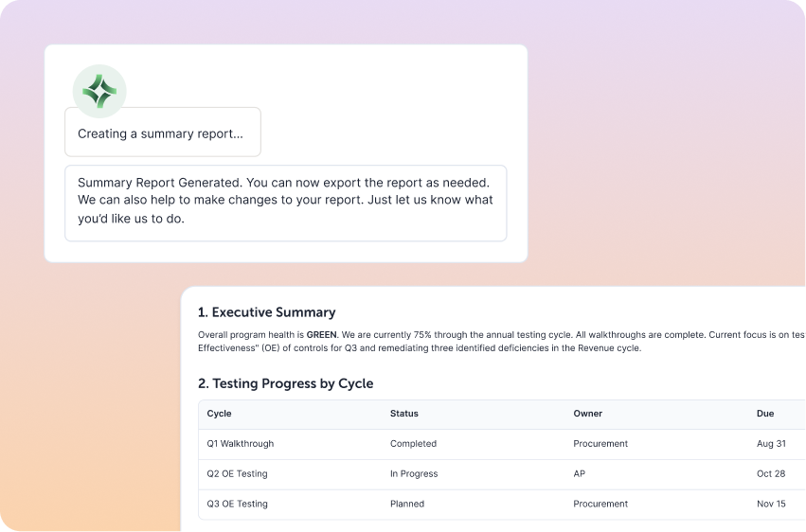Click the 'Procurement' owner in Q1 Walkthrough row
Screen dimensions: 806x532
(600, 444)
